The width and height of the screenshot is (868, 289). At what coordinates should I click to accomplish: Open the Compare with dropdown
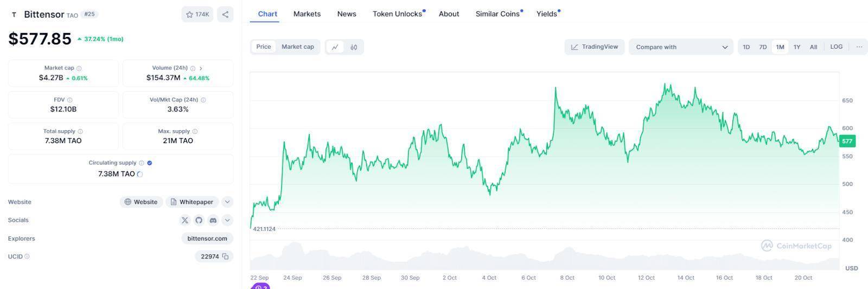click(681, 47)
